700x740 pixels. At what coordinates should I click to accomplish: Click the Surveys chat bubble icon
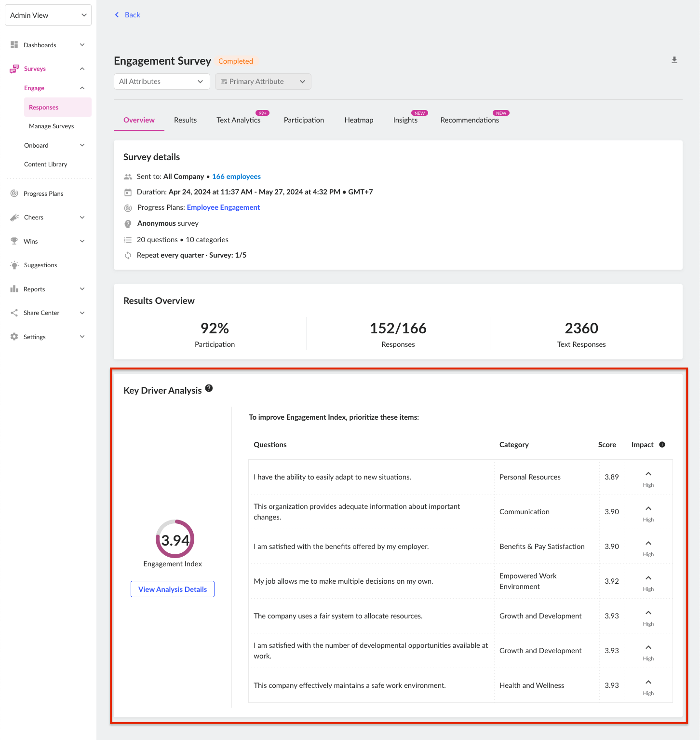click(x=14, y=69)
